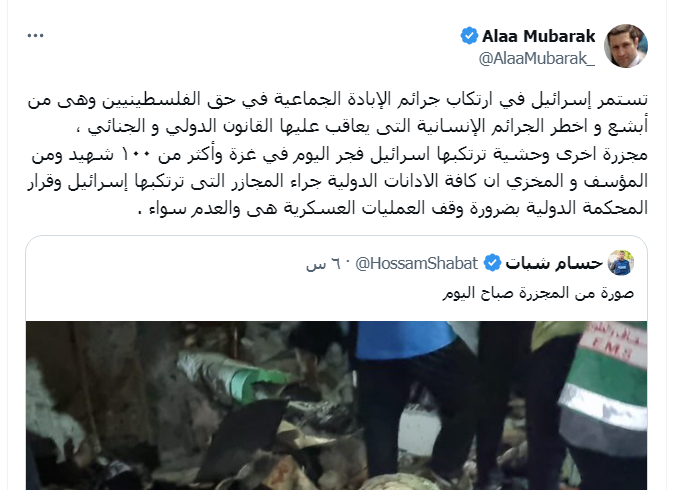The width and height of the screenshot is (674, 490).
Task: Open the @HossamShabat handle
Action: pyautogui.click(x=417, y=263)
